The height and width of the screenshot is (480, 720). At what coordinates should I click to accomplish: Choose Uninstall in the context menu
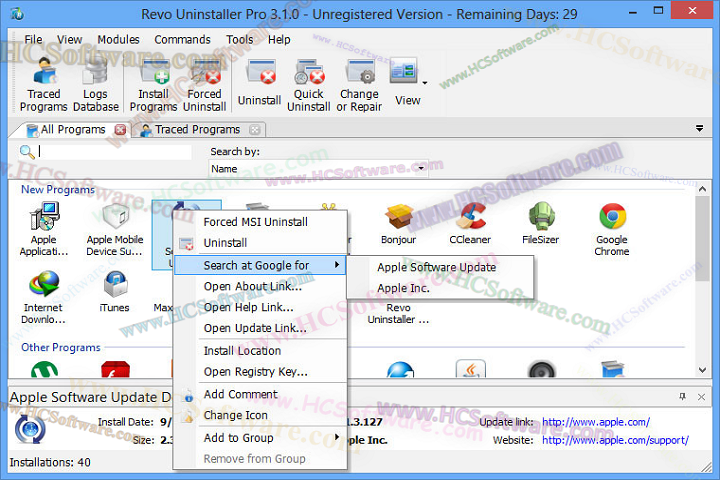[260, 243]
